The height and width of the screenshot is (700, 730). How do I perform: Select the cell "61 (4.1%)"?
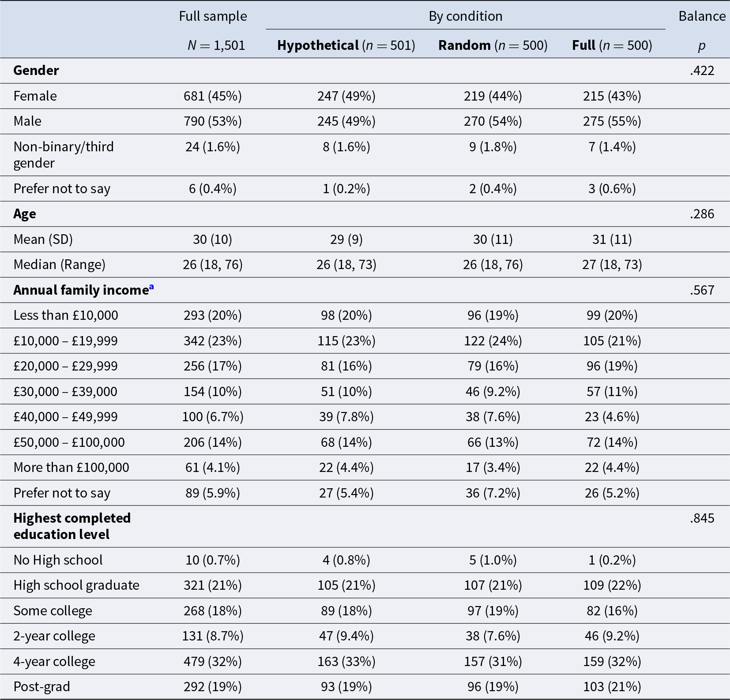click(213, 468)
